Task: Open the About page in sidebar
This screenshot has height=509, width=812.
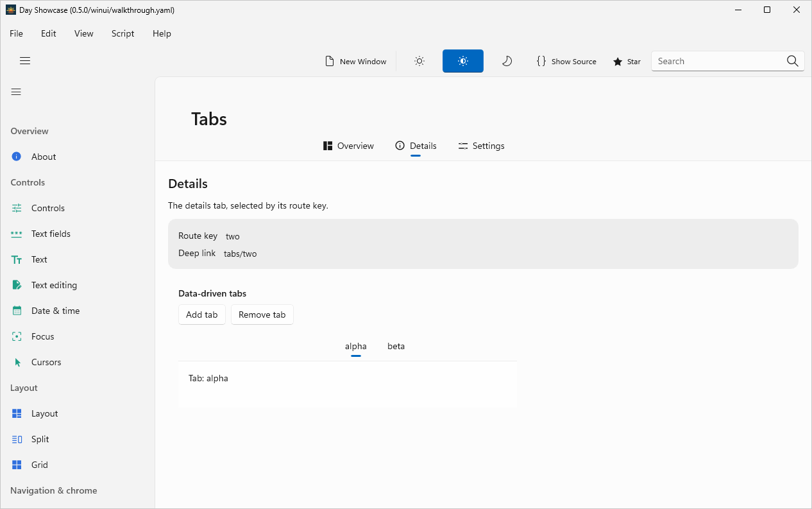Action: (x=78, y=157)
